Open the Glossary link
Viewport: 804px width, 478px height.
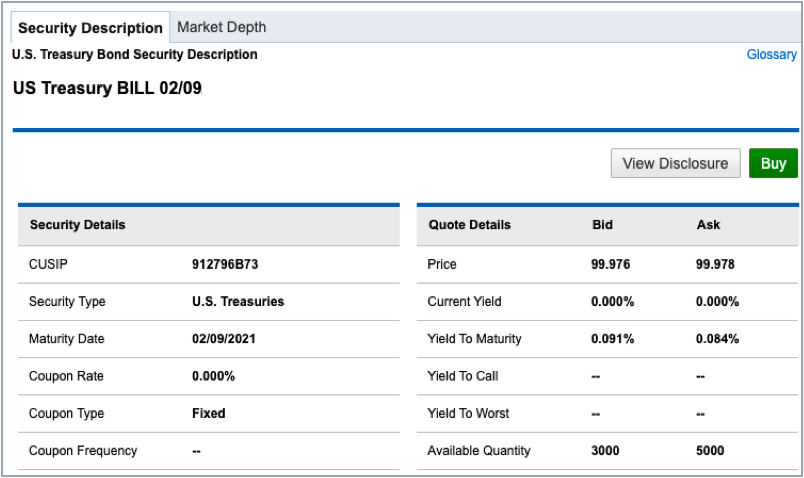[771, 55]
